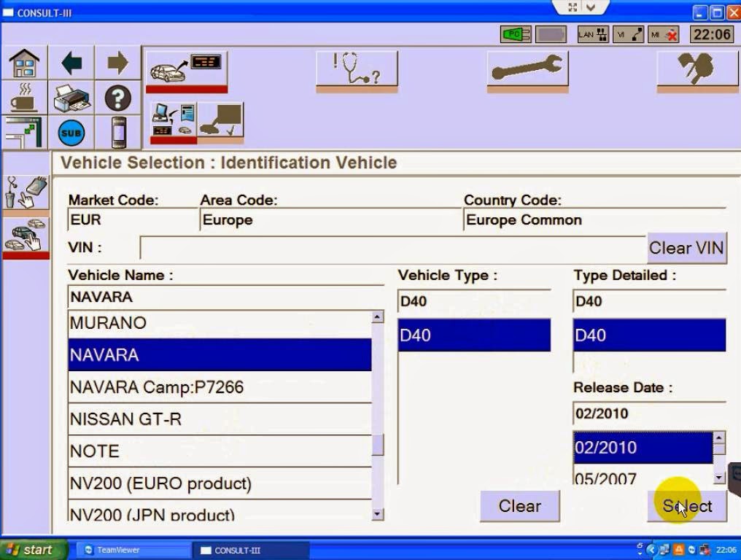Select 05/2007 in release date list
This screenshot has height=560, width=741.
point(643,476)
